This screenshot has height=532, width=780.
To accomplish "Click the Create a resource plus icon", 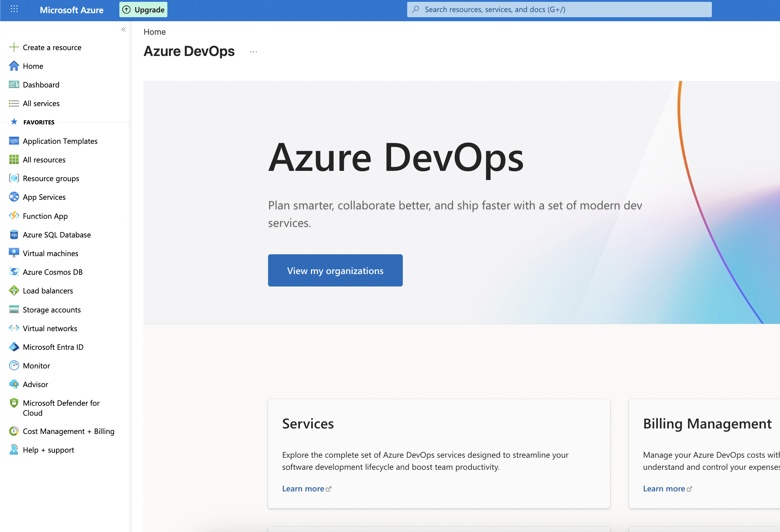I will point(14,47).
